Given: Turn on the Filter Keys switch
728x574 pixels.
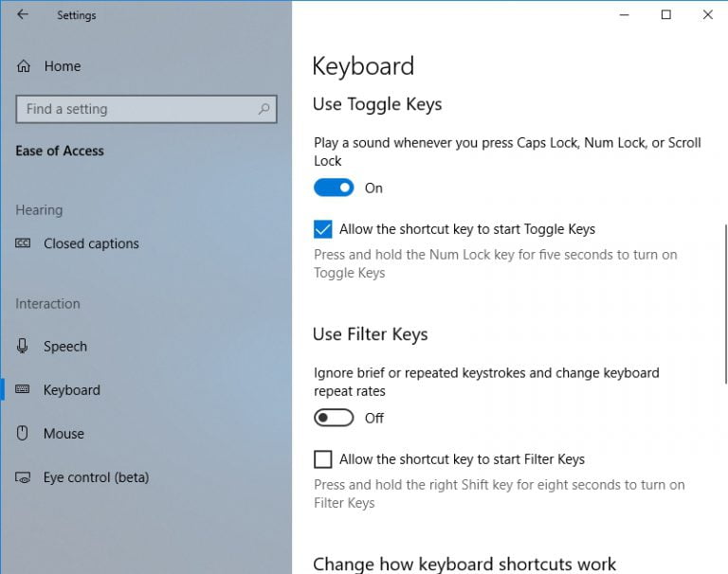Looking at the screenshot, I should tap(334, 418).
